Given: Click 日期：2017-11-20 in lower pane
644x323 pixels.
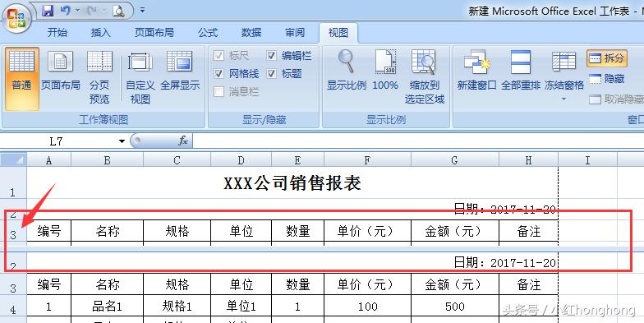Looking at the screenshot, I should [x=504, y=262].
